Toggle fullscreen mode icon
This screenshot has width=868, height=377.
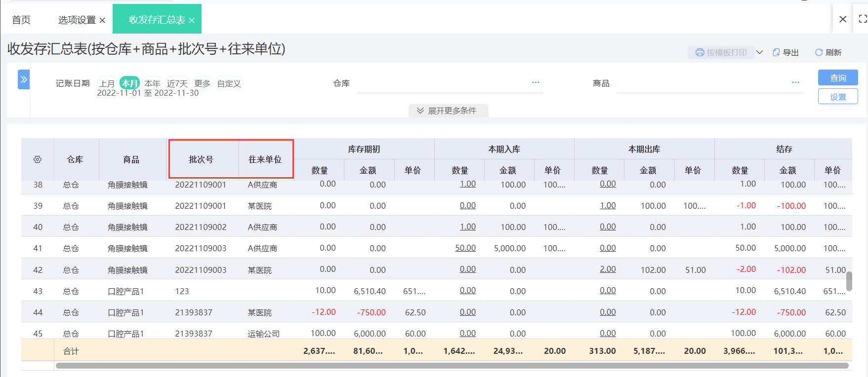(863, 19)
